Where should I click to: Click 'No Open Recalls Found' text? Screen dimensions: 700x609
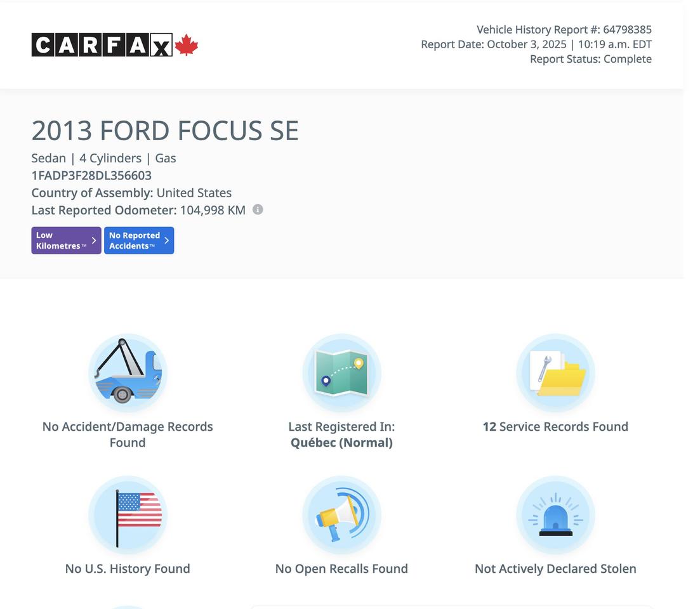point(341,568)
